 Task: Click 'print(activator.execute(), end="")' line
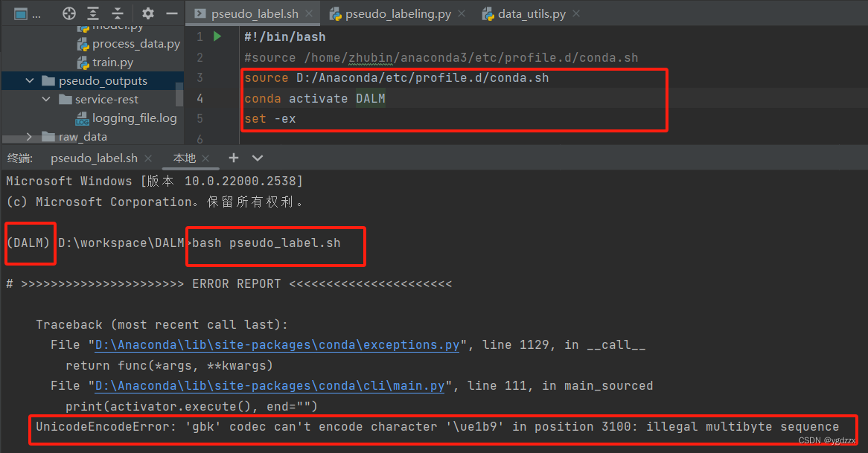[191, 407]
